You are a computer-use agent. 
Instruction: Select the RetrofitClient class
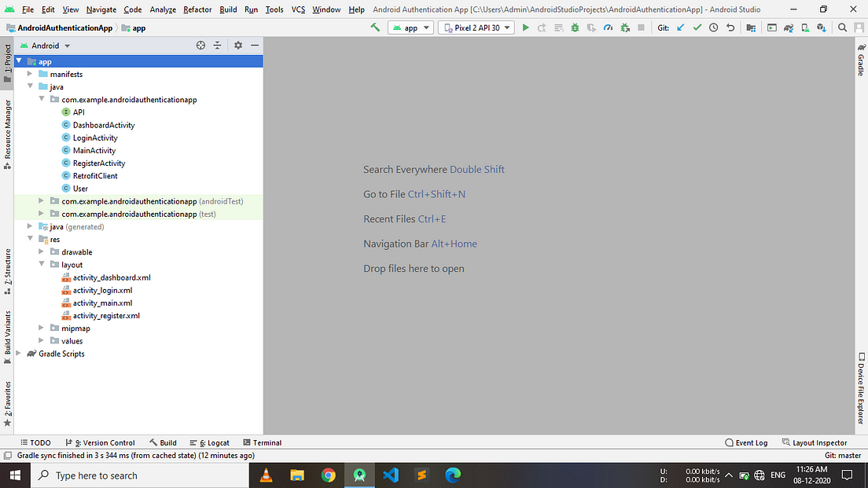point(95,176)
